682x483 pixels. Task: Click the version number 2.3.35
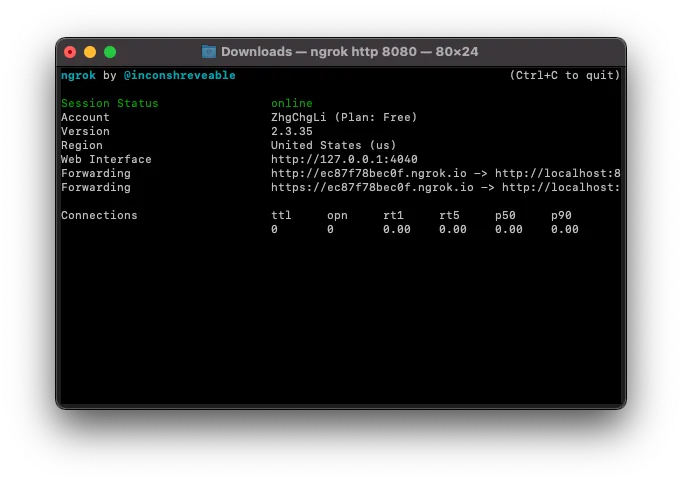point(291,131)
